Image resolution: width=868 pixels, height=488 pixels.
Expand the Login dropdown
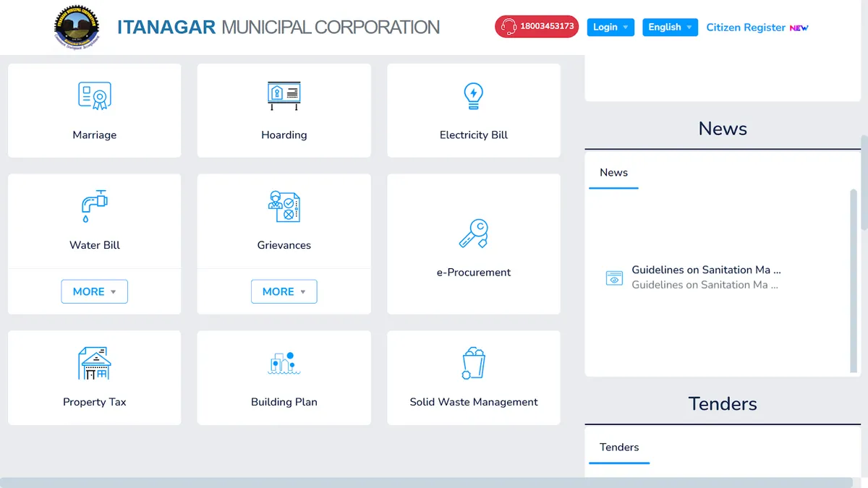610,27
